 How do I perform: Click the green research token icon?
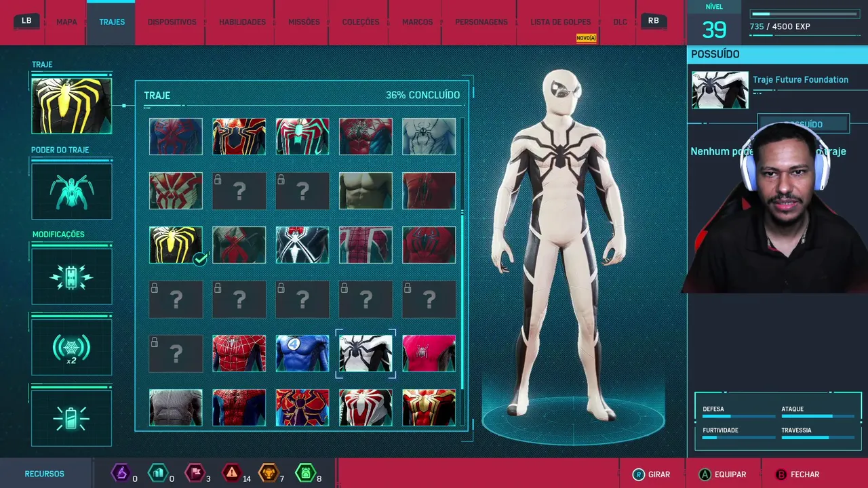306,473
